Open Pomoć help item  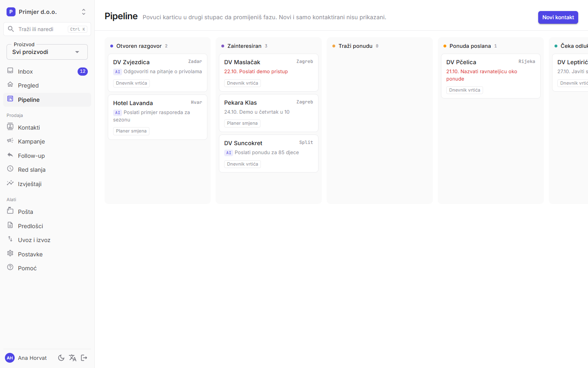pos(47,268)
